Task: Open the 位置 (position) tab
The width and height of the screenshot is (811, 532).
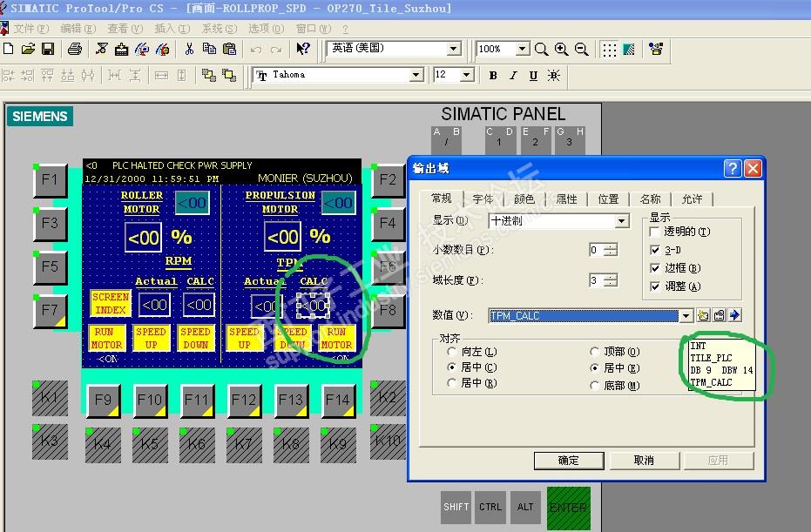Action: (x=608, y=199)
